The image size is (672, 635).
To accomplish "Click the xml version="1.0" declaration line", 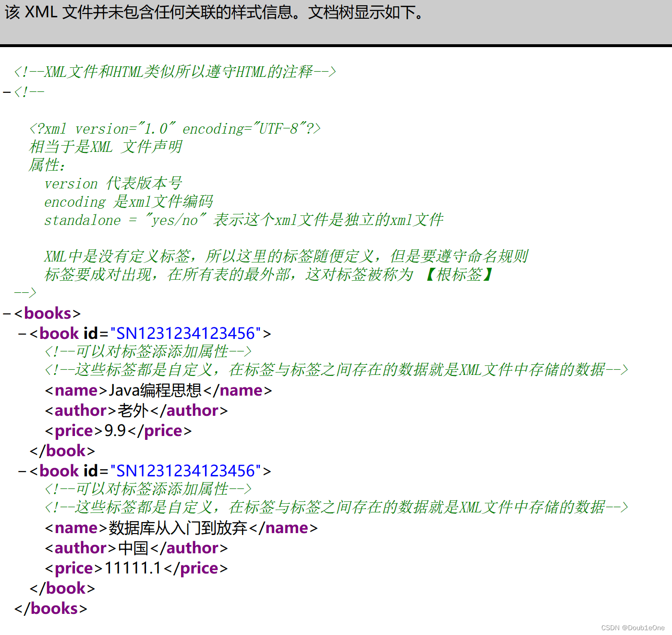I will (x=175, y=129).
